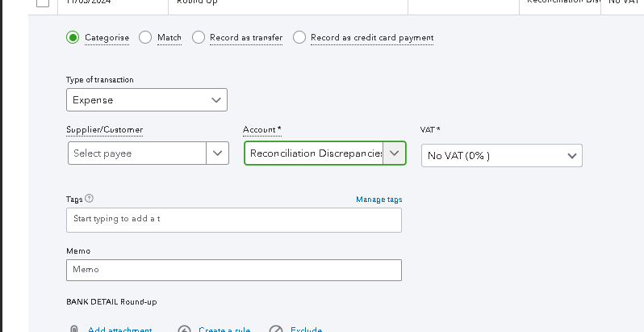Viewport: 644px width, 332px height.
Task: Open the Type of transaction dropdown
Action: (147, 100)
